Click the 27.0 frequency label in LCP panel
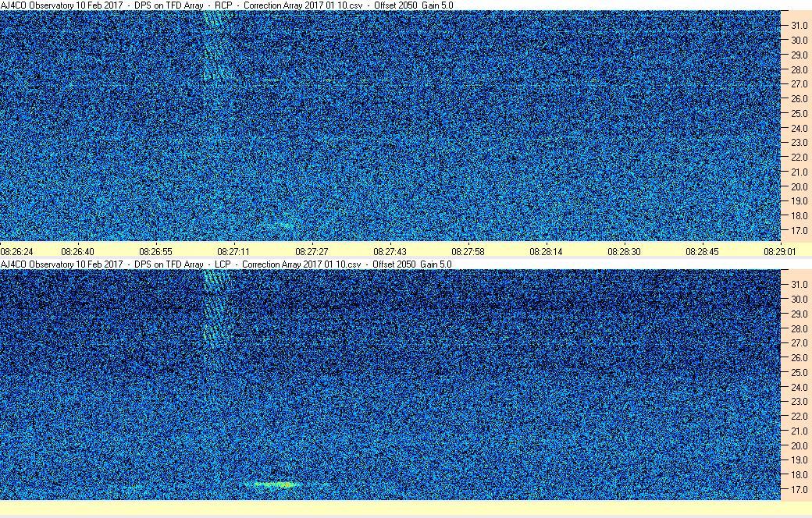Screen dimensions: 812x518 [x=799, y=343]
